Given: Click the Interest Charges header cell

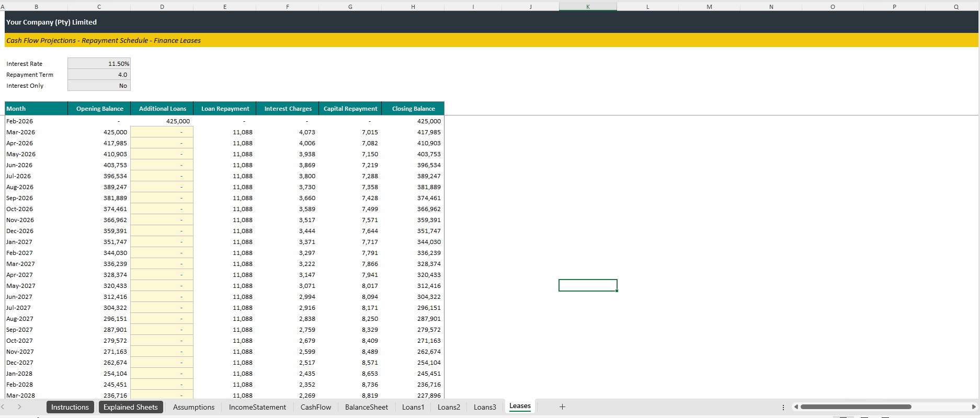Looking at the screenshot, I should click(x=288, y=109).
